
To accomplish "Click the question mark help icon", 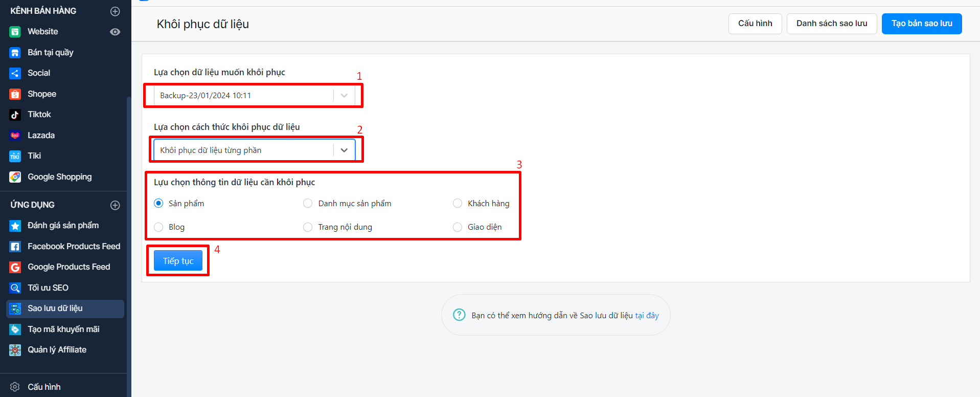I will [459, 315].
